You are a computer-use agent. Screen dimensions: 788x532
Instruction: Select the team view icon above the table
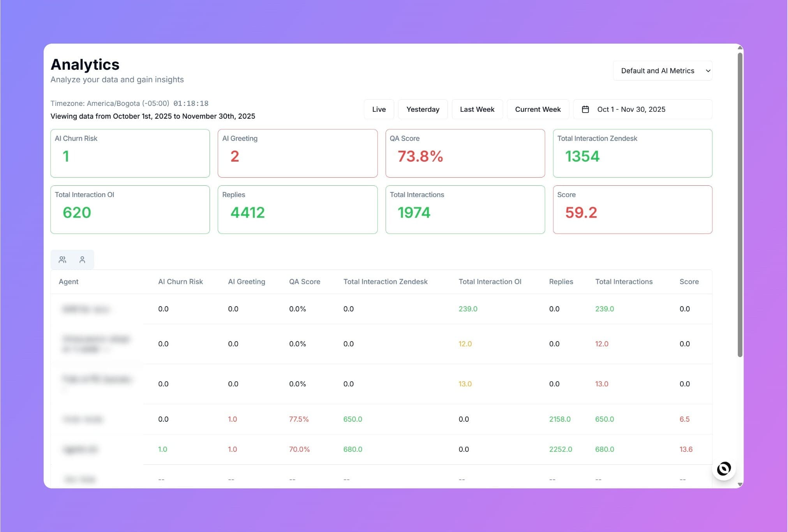63,259
